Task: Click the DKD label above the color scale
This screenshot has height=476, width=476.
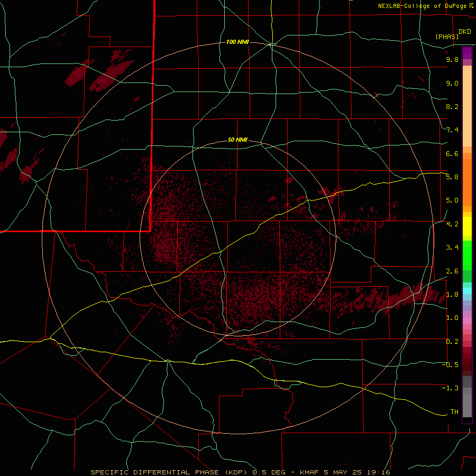Action: [465, 32]
